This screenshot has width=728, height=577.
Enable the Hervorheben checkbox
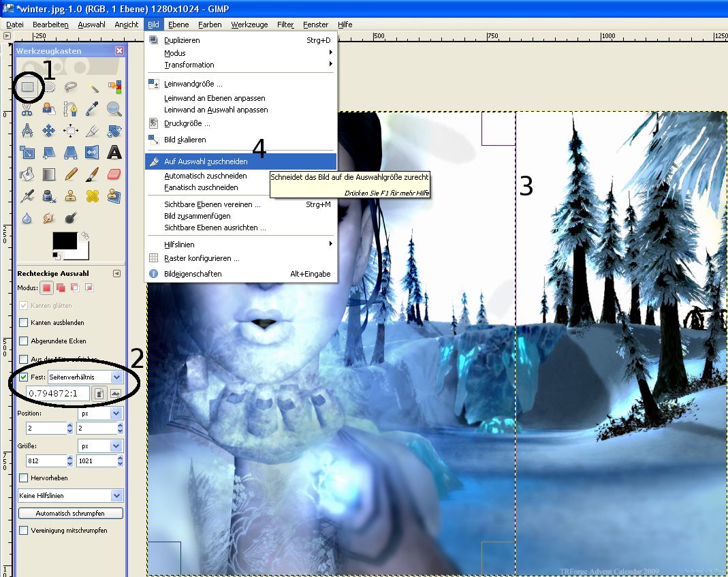click(x=23, y=478)
